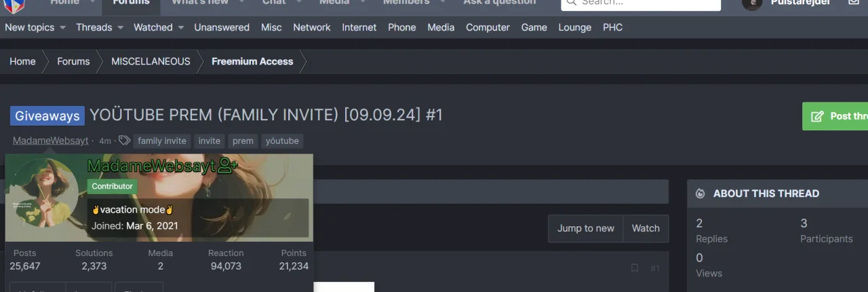Open the Unanswered menu item
Screen dimensions: 868x292
(222, 27)
